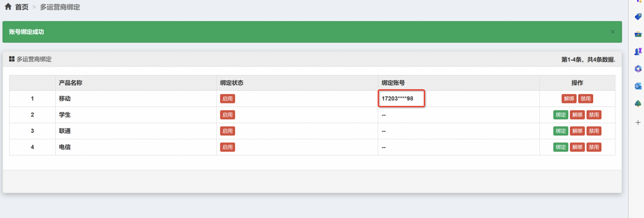This screenshot has height=218, width=644.
Task: Open the blue shopping tag sidebar icon
Action: [638, 17]
